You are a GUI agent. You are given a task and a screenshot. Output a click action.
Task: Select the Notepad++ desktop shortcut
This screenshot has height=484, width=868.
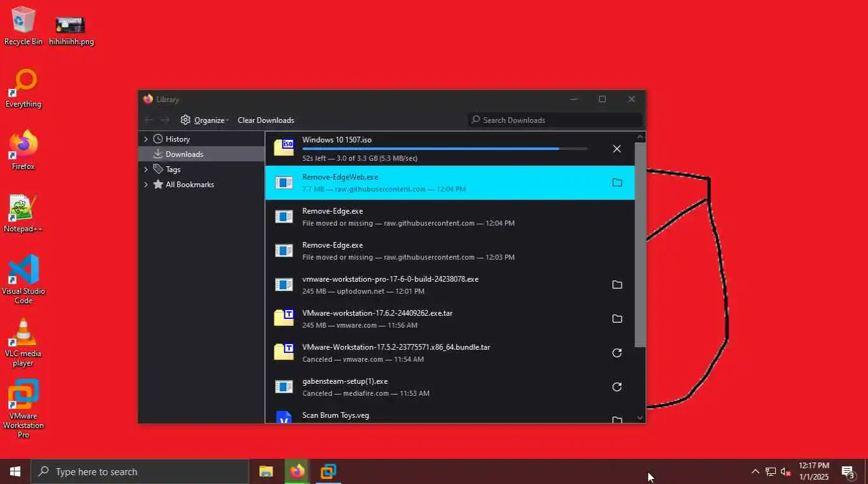[23, 213]
